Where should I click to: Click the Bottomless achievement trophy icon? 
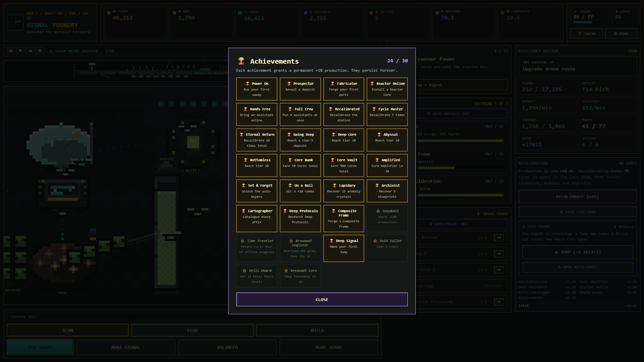point(246,160)
